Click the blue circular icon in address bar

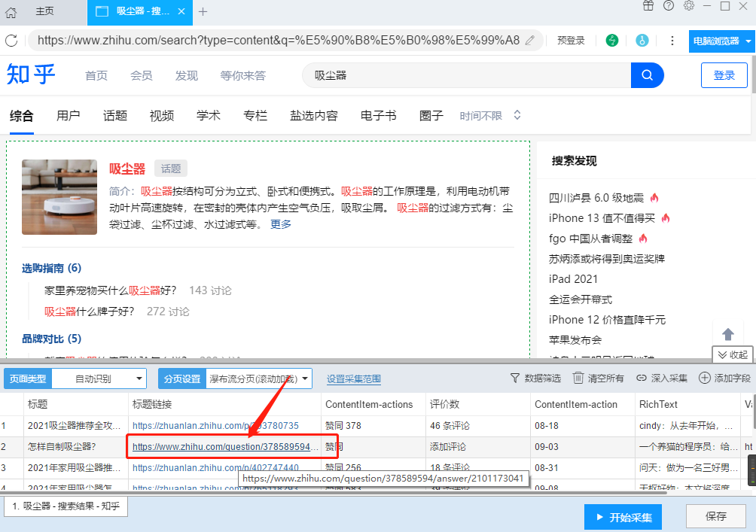click(642, 41)
